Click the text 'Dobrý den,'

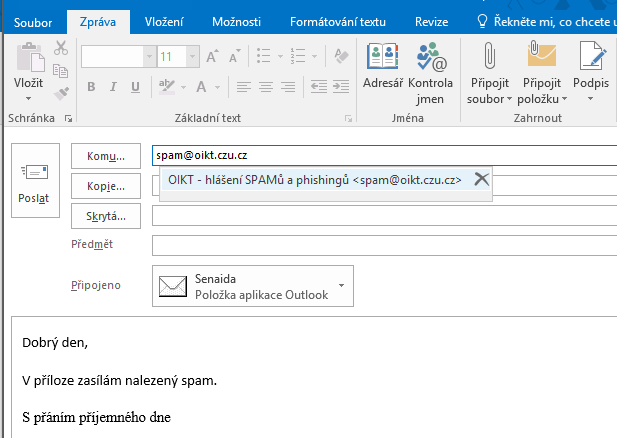[x=55, y=343]
